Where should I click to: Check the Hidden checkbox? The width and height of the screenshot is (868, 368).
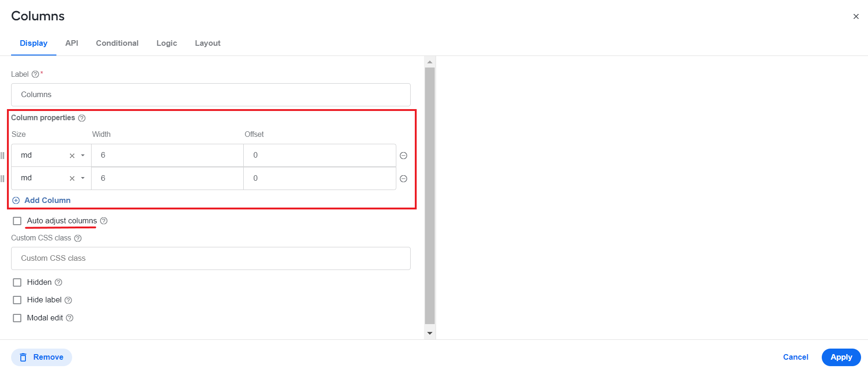click(x=17, y=282)
